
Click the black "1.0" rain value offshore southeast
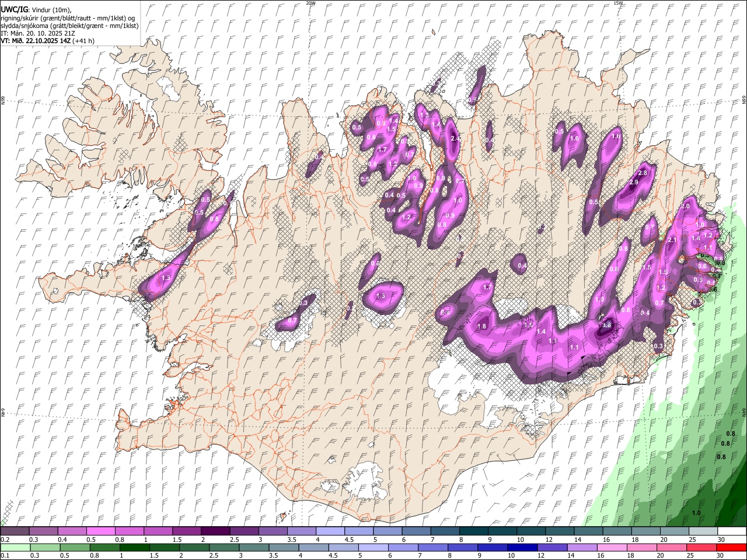[696, 513]
